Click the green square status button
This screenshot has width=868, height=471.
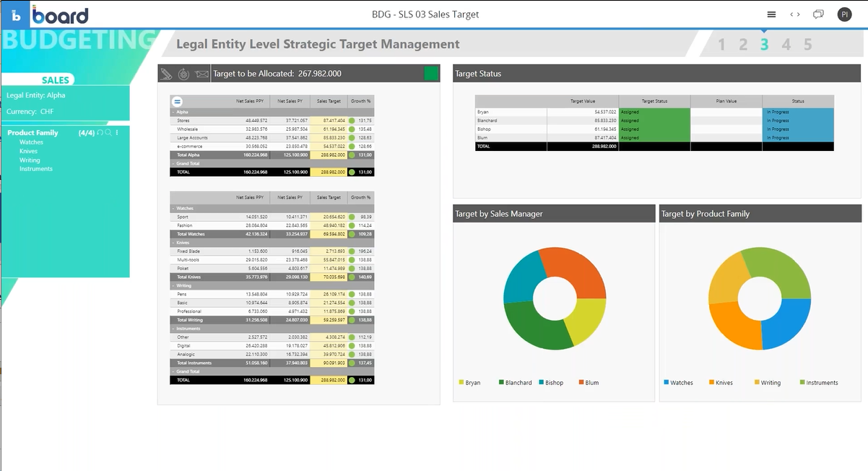[x=430, y=73]
